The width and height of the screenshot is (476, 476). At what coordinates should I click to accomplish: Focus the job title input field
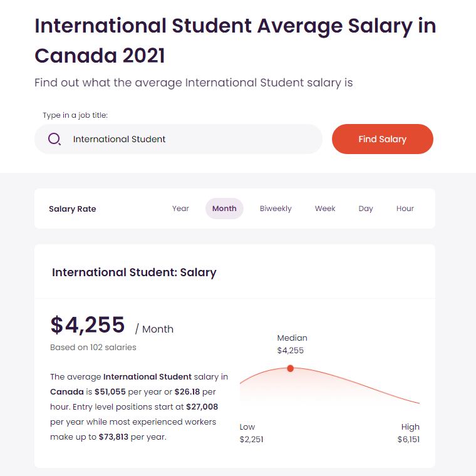178,139
